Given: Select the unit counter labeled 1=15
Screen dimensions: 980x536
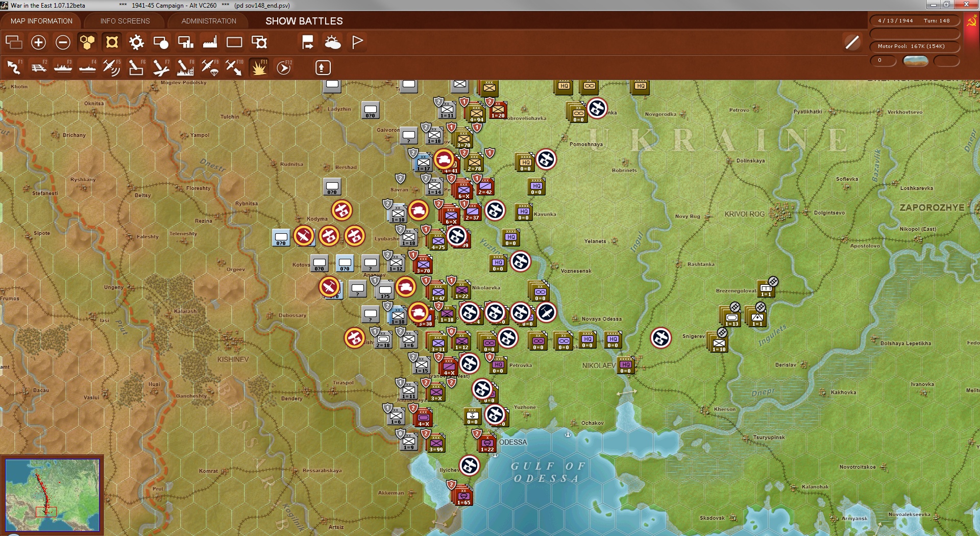Looking at the screenshot, I should (422, 364).
